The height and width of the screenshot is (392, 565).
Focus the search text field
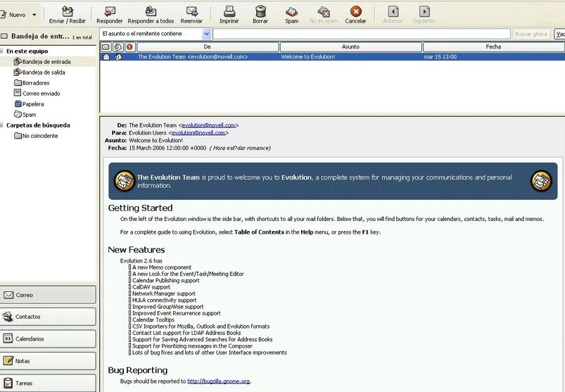tap(362, 34)
